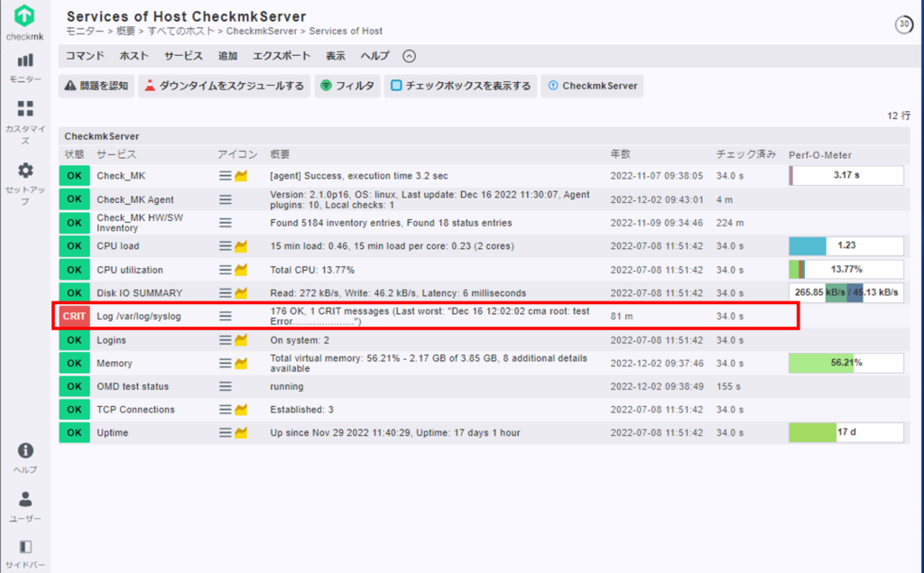This screenshot has width=924, height=573.
Task: Open the Monitor (モニター) sidebar menu
Action: click(x=24, y=68)
